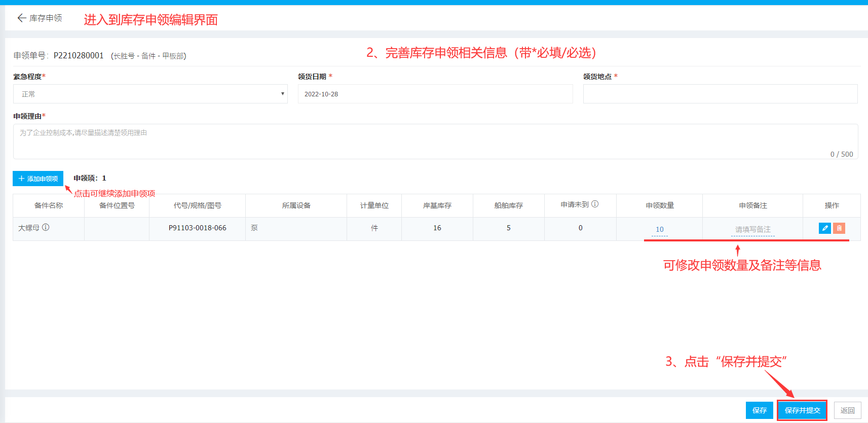Click the 备件位置号 column header

(x=117, y=205)
